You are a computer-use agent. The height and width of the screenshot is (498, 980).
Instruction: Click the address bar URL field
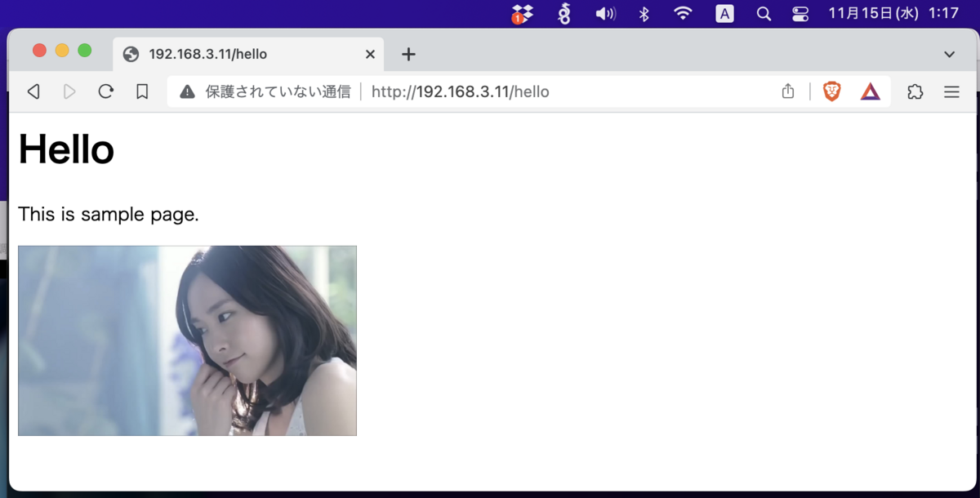tap(461, 91)
